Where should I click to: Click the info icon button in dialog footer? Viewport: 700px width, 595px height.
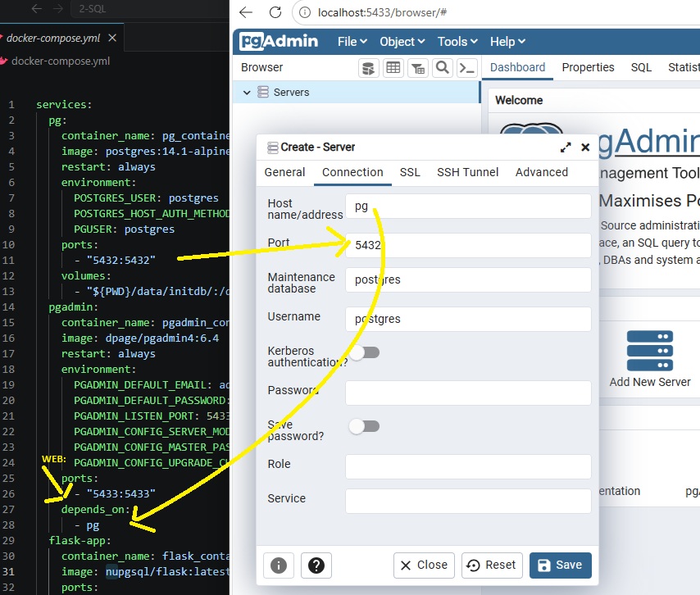(x=279, y=565)
